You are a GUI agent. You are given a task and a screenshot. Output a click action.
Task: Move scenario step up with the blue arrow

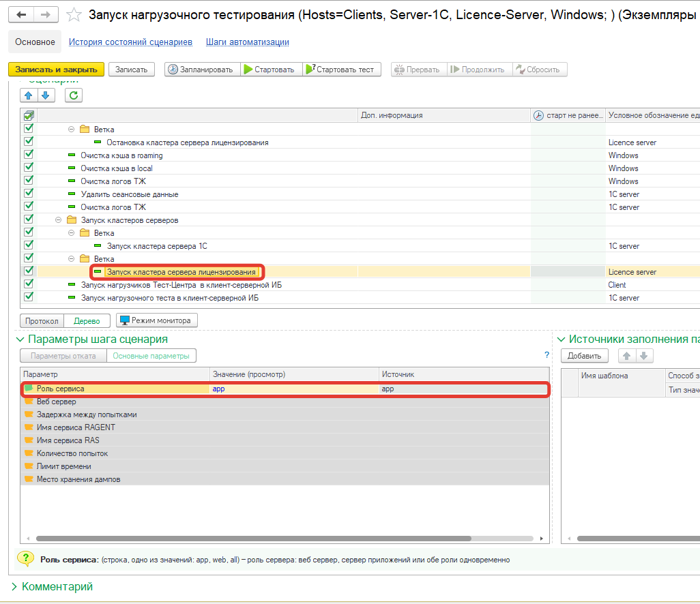[x=29, y=95]
